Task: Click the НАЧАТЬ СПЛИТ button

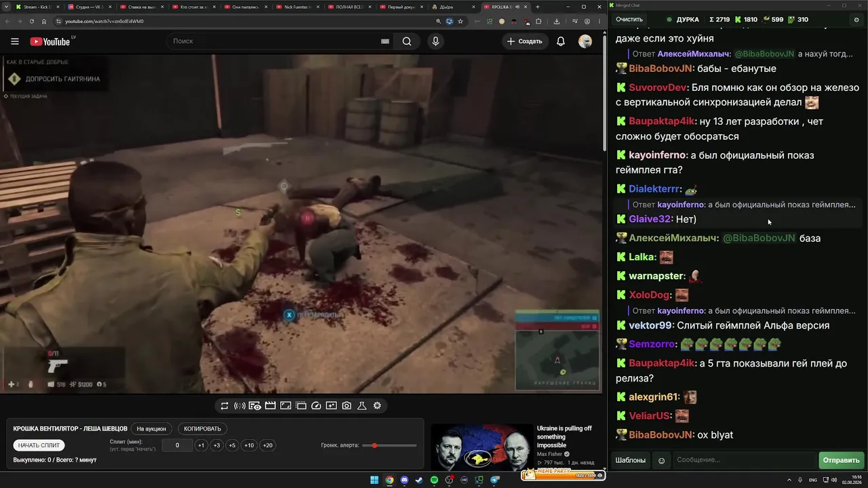Action: pyautogui.click(x=39, y=445)
